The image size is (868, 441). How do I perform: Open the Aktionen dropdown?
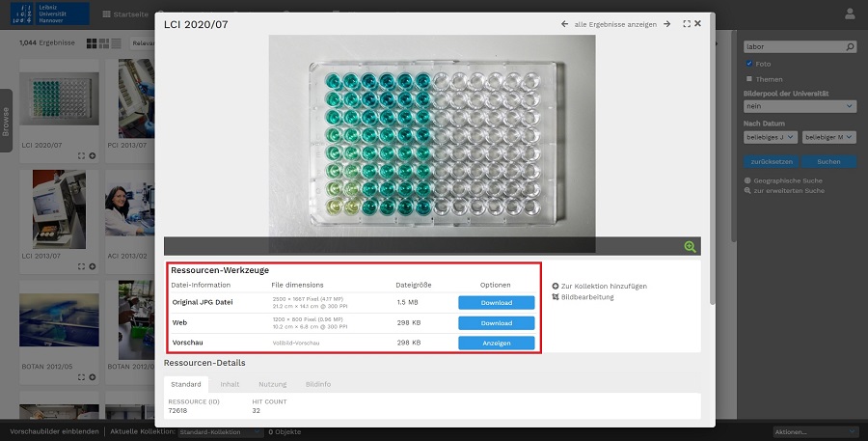(815, 432)
